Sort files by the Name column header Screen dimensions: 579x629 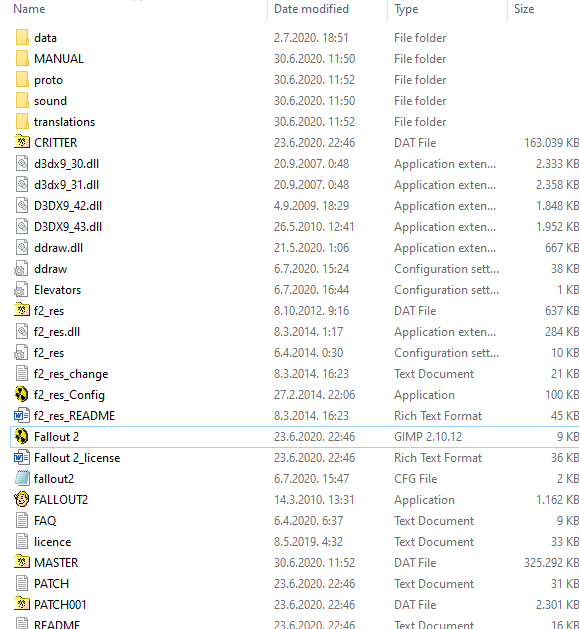tap(29, 9)
